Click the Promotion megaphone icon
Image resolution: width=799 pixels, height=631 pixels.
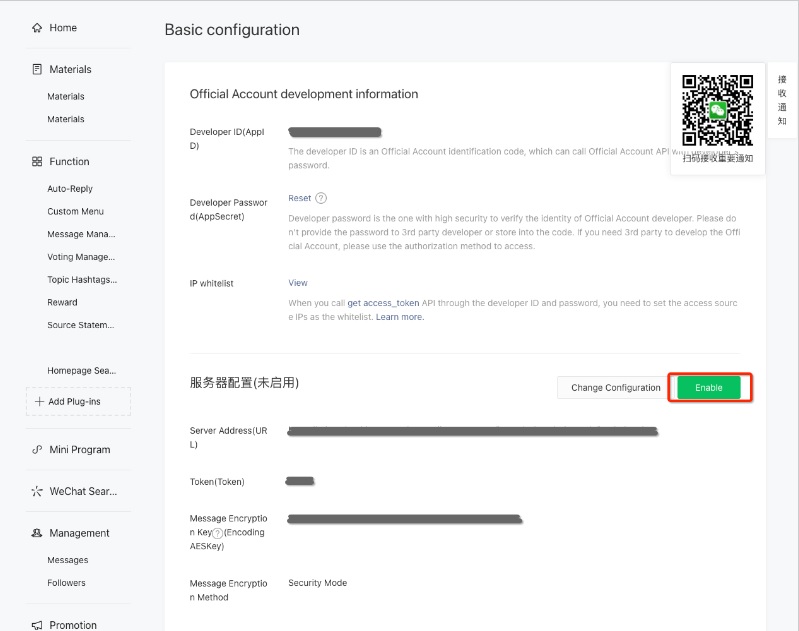pos(37,625)
